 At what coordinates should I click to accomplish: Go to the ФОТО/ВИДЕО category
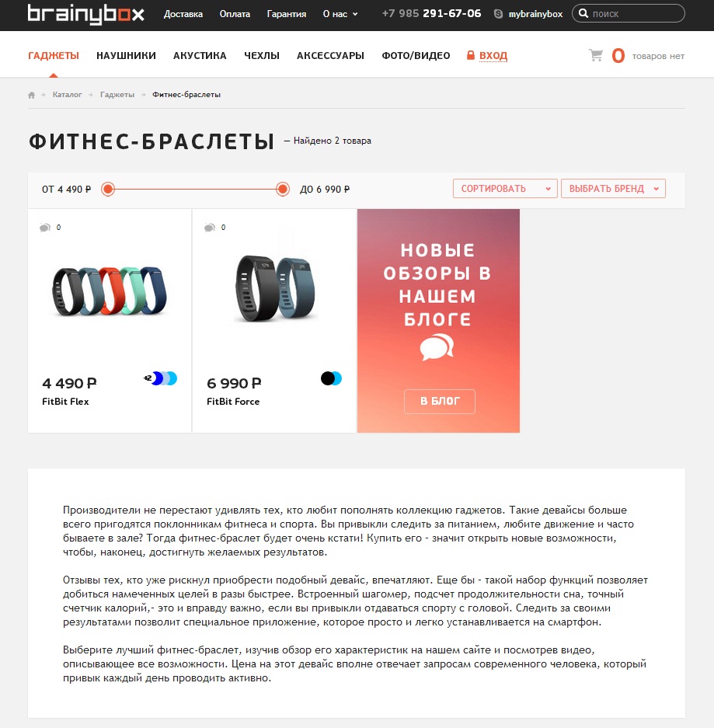tap(416, 56)
